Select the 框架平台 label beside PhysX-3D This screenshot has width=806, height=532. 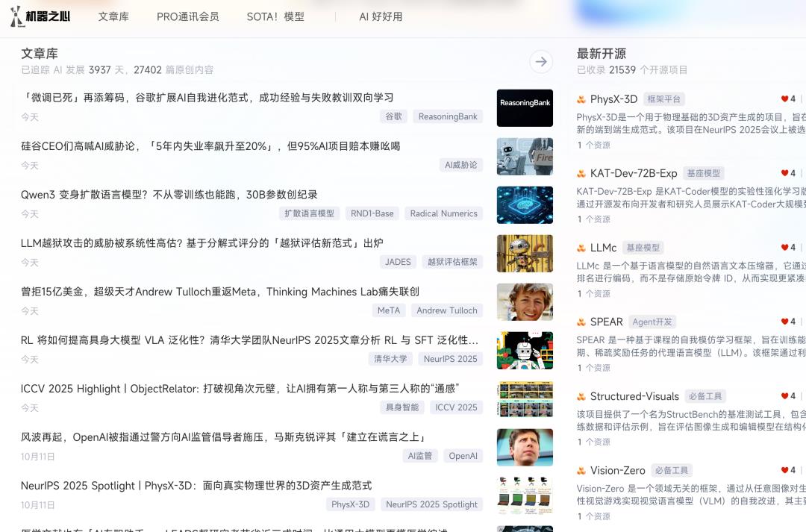click(x=663, y=99)
